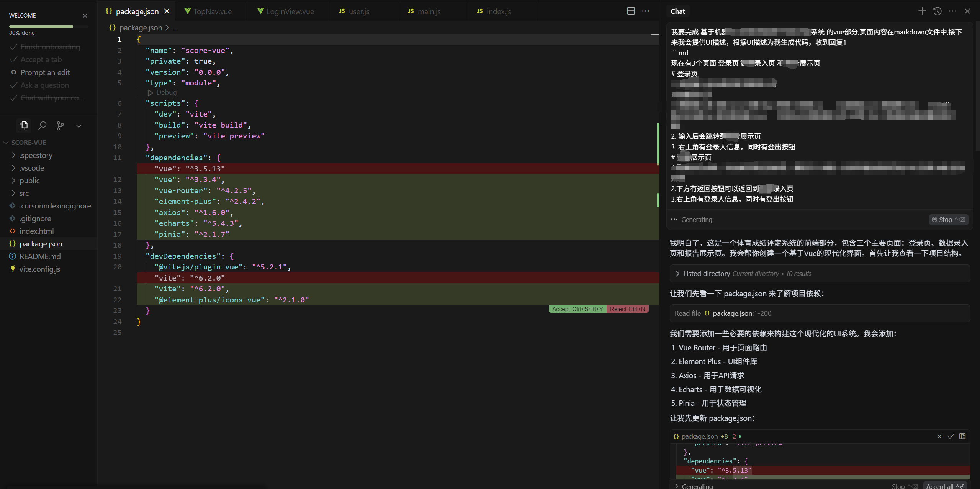Click the split editor layout icon

(x=631, y=11)
